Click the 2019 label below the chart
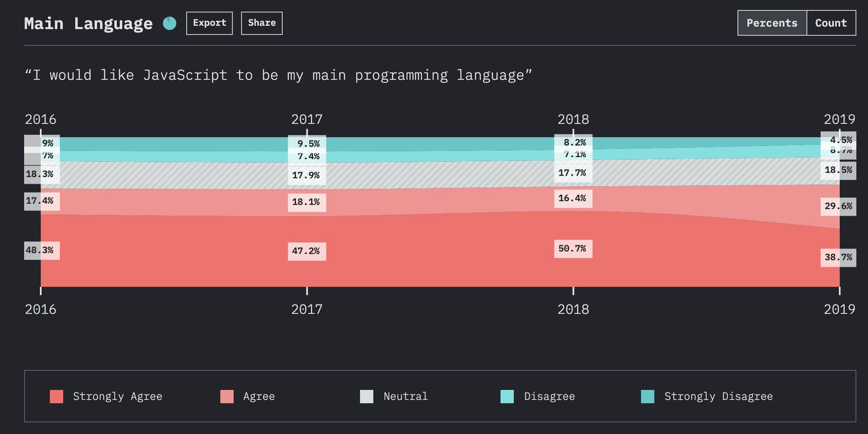This screenshot has height=434, width=868. tap(840, 310)
